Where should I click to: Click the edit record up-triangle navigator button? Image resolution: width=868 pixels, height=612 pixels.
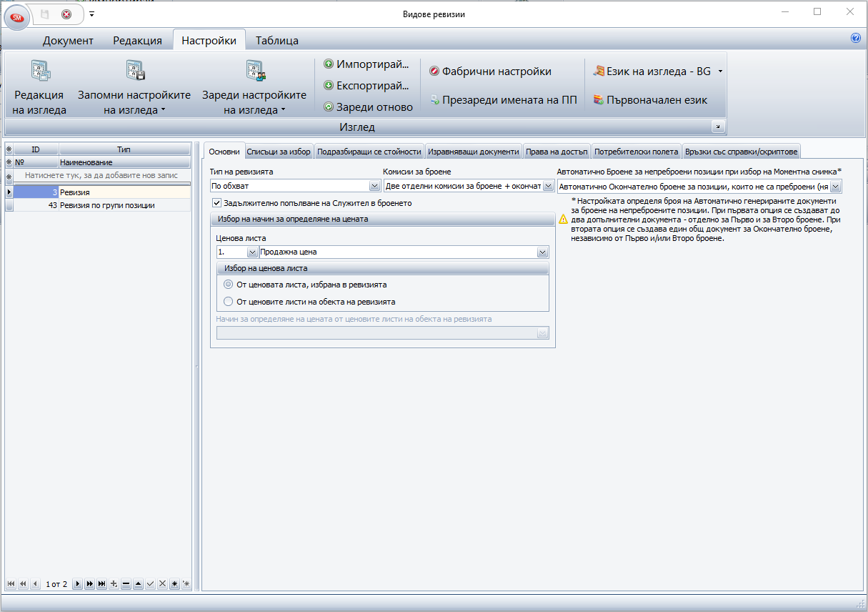click(139, 584)
